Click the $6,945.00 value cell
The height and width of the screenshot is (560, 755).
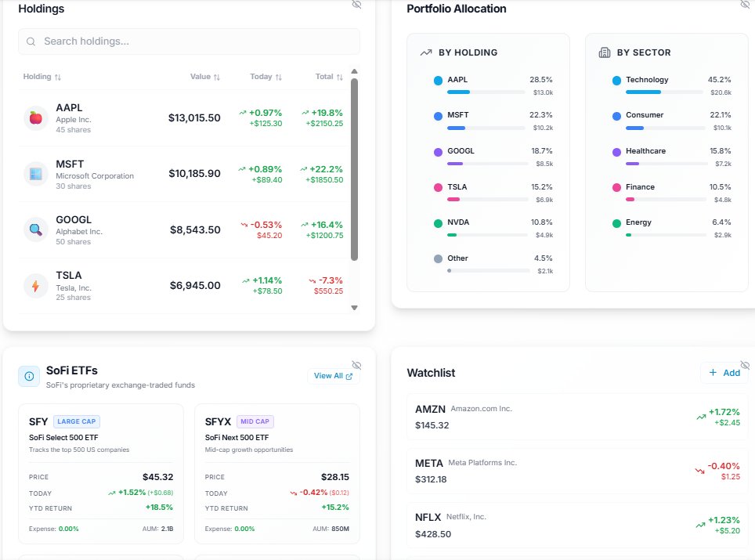195,286
